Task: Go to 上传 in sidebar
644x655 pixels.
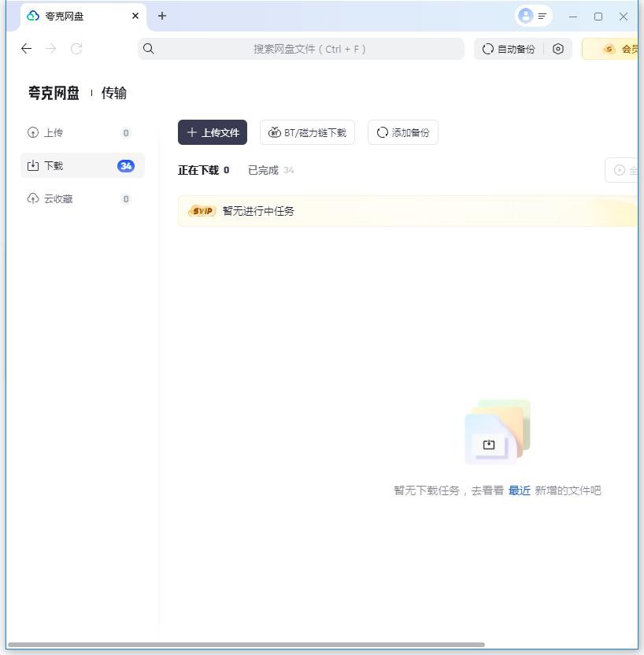Action: (83, 133)
